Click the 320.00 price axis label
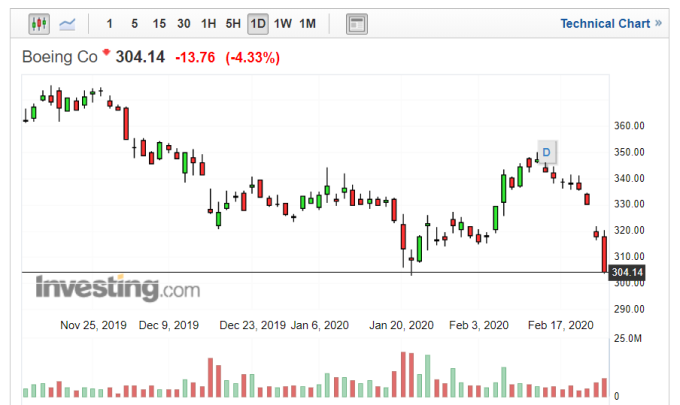680x405 pixels. click(629, 230)
